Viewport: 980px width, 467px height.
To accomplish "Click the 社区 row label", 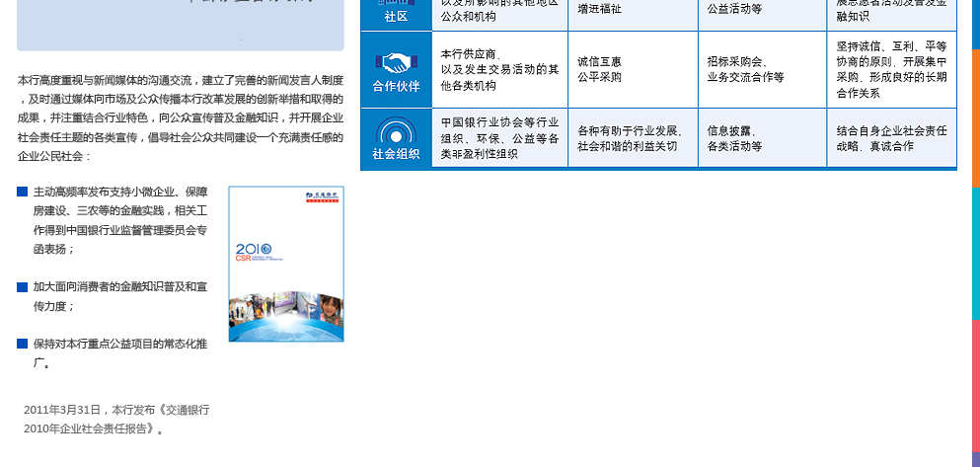I will 396,17.
